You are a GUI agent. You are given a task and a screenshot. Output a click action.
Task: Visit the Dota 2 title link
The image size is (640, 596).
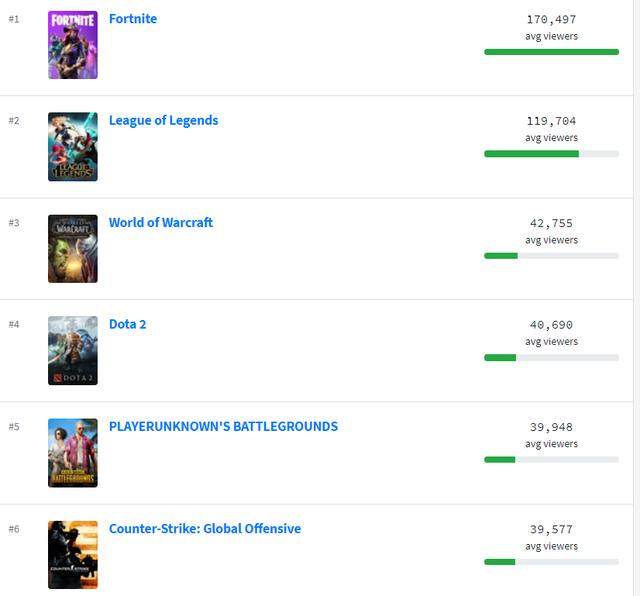128,325
